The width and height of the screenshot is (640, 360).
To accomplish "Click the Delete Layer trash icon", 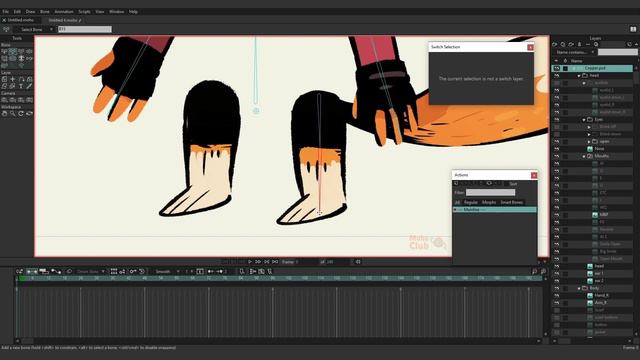I will point(580,44).
